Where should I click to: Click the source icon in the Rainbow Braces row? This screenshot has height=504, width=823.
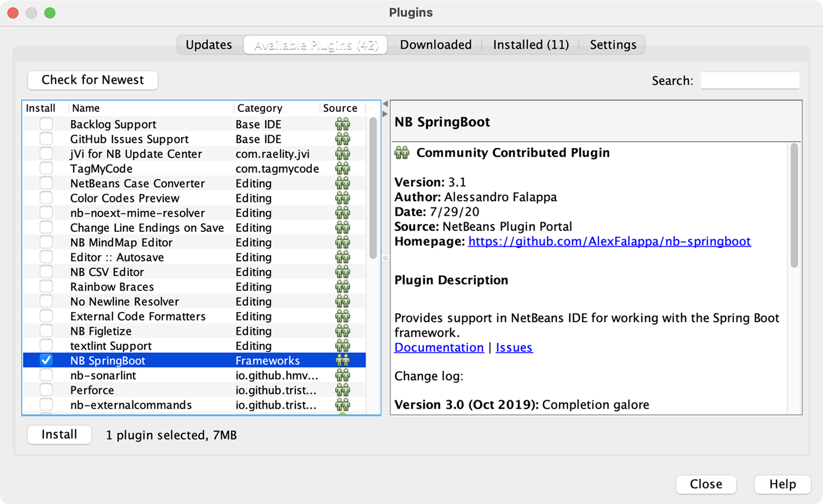[x=342, y=287]
